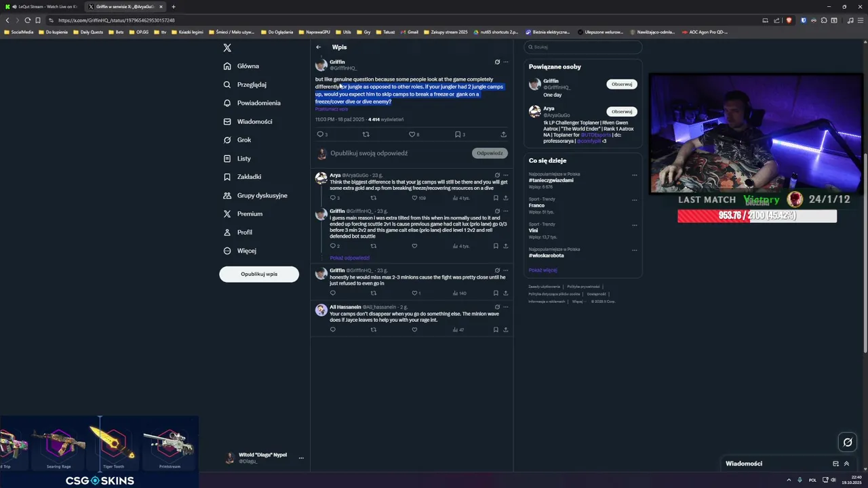This screenshot has height=488, width=868.
Task: Switch to LeQut Stream browser tab
Action: (42, 7)
